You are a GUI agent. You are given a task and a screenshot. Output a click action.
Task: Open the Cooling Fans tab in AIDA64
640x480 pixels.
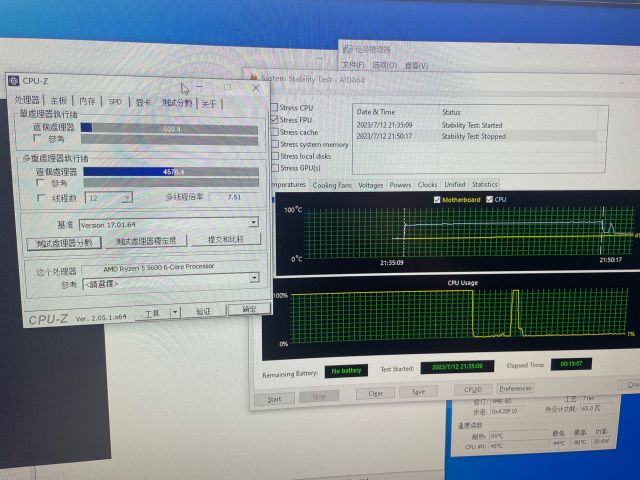pos(332,185)
